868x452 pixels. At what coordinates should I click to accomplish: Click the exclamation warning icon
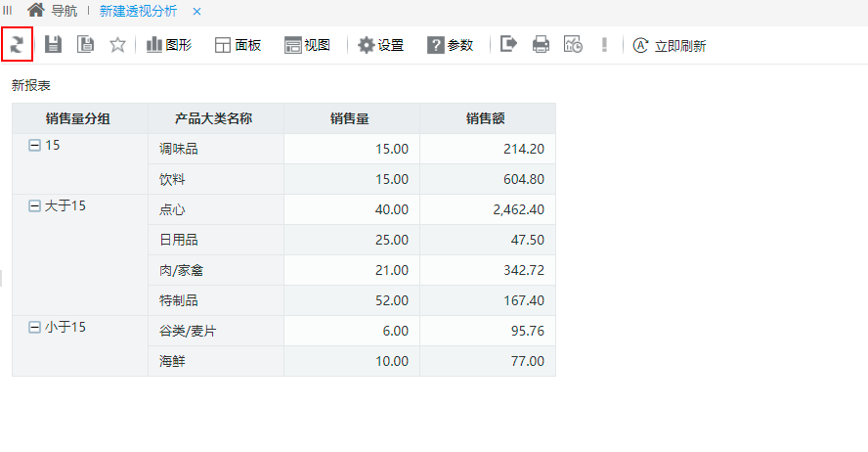tap(604, 44)
